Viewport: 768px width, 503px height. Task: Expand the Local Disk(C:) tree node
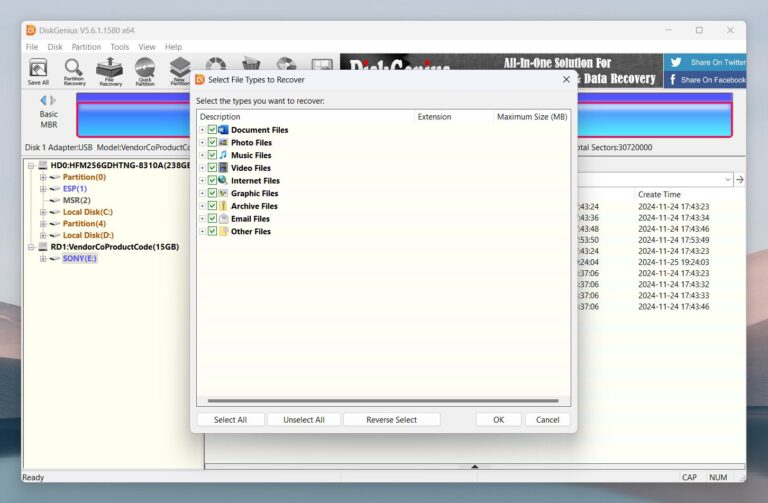point(43,212)
